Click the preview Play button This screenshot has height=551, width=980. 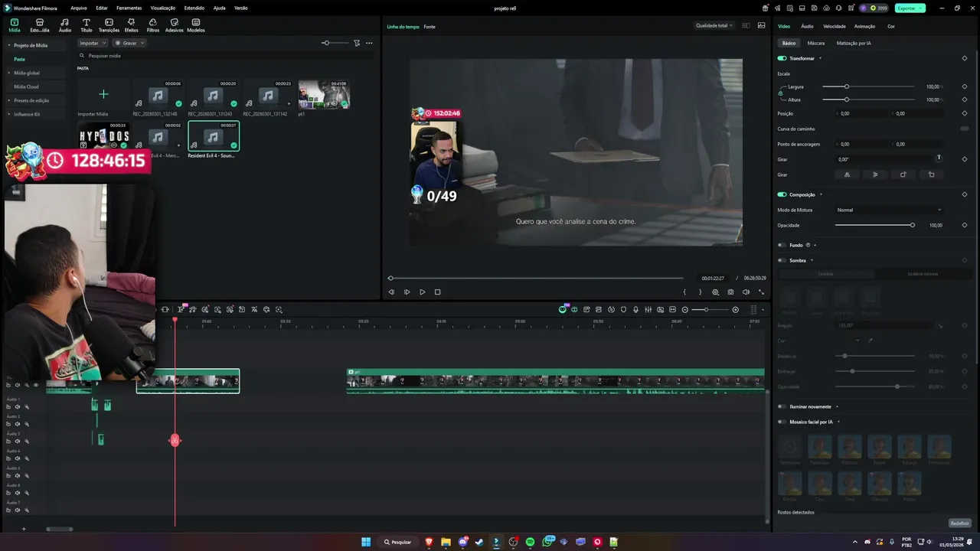(x=422, y=292)
